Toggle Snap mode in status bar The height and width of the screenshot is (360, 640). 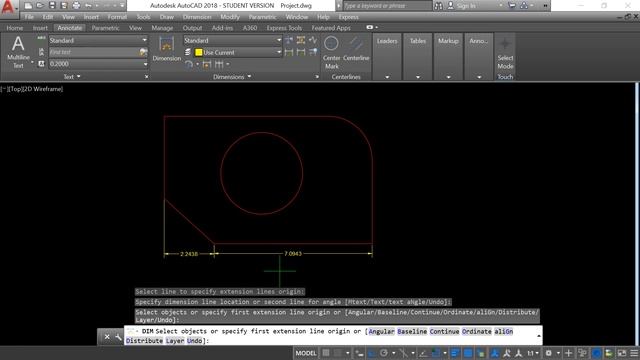(x=338, y=353)
